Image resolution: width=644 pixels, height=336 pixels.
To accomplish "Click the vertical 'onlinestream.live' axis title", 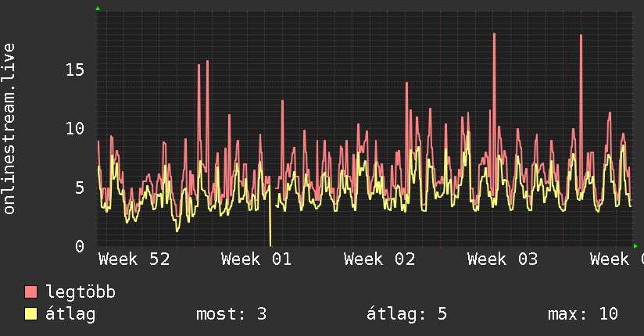I will pos(9,129).
